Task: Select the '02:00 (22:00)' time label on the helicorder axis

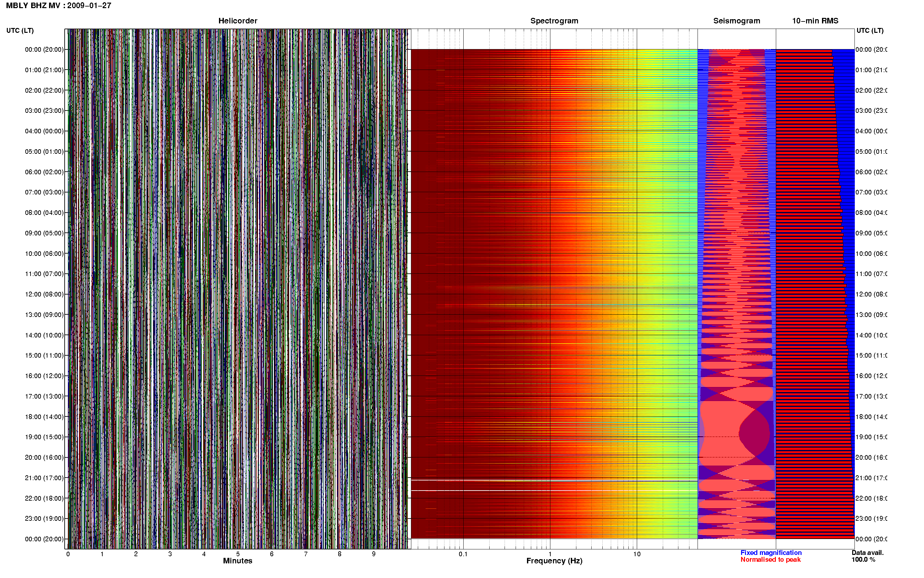Action: pos(44,91)
